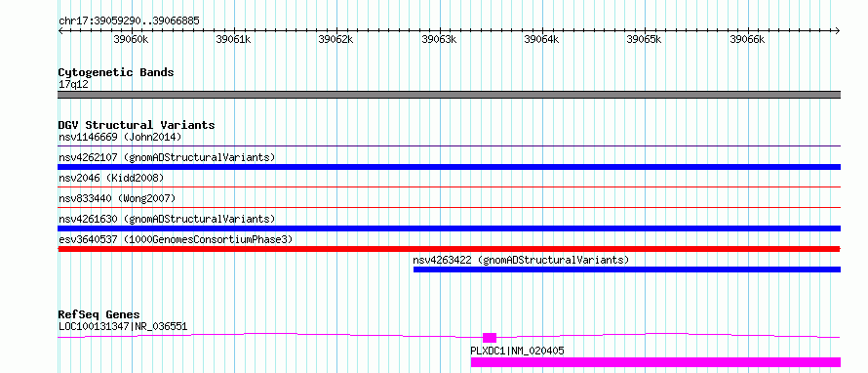Click the chr17:39059290..39066885 coordinate label

click(x=129, y=21)
